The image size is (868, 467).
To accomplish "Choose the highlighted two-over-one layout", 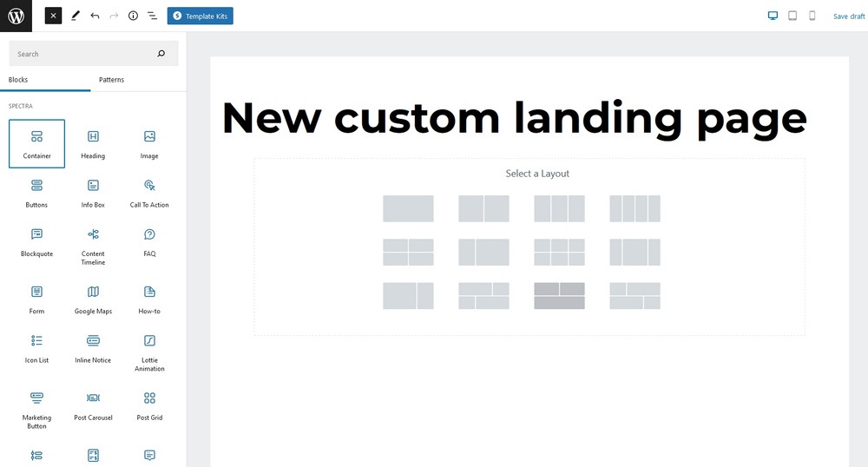I will click(559, 296).
